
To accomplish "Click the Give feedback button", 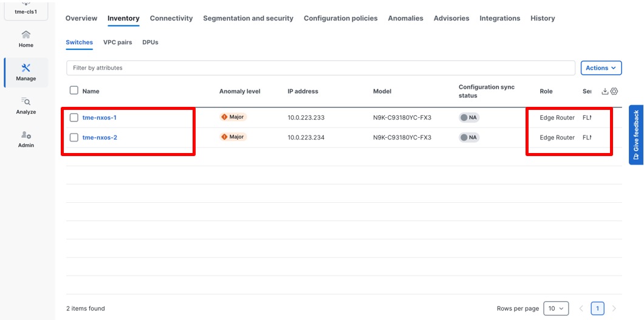I will 635,135.
